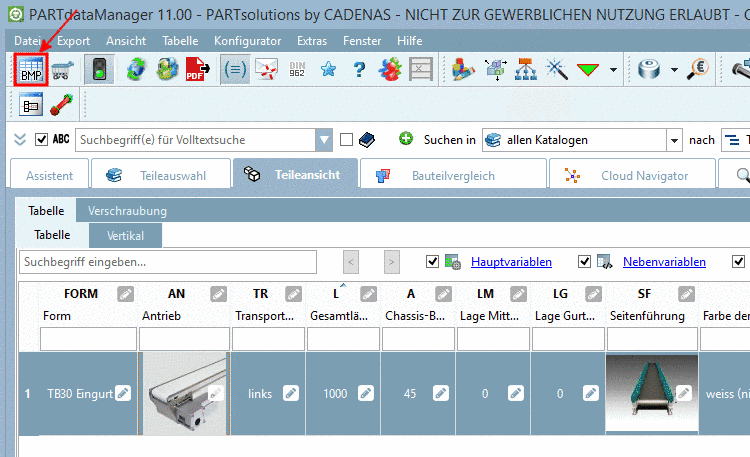Switch to the Bauteilvergleich tab
The height and width of the screenshot is (457, 750).
coord(453,175)
